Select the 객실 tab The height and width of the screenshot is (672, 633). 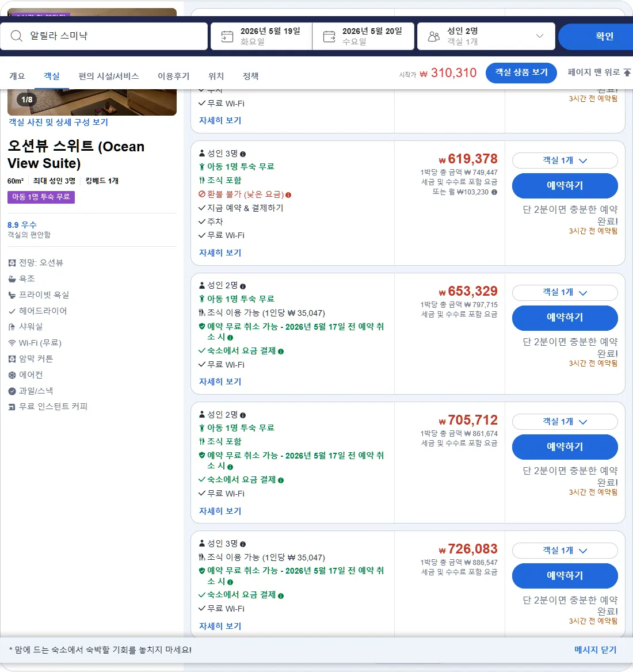coord(51,77)
